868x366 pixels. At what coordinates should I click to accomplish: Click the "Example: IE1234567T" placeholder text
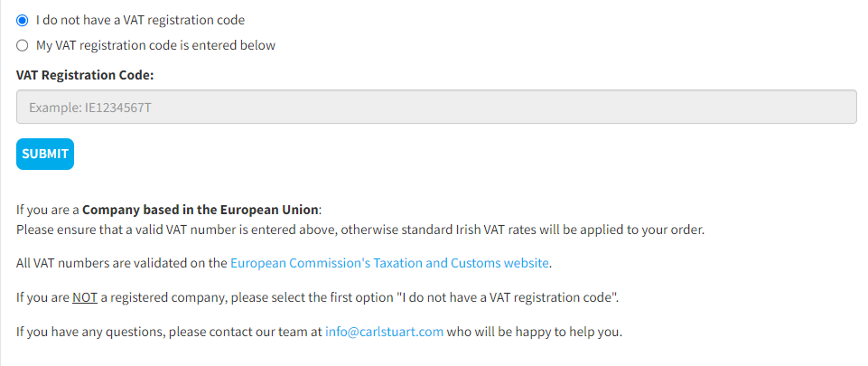pyautogui.click(x=88, y=108)
